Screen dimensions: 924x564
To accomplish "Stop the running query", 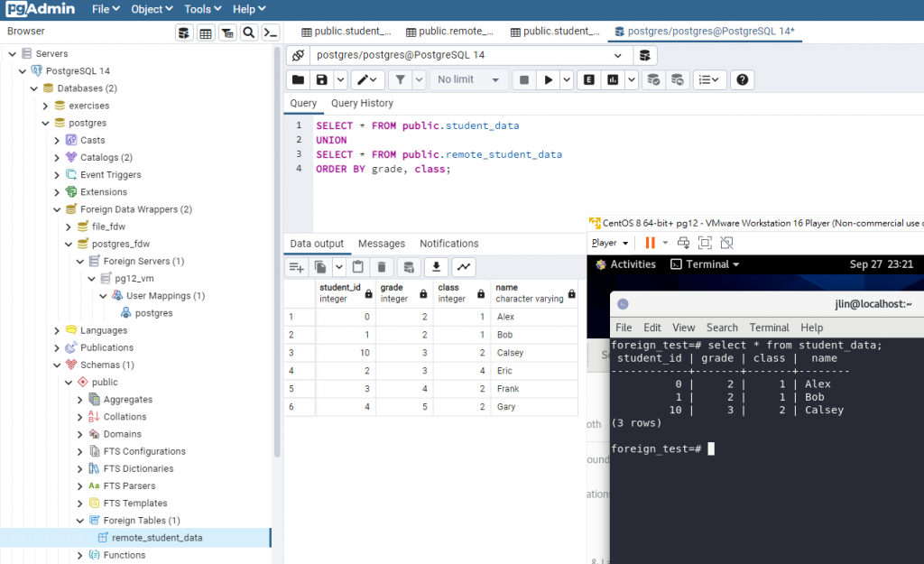I will pyautogui.click(x=524, y=79).
